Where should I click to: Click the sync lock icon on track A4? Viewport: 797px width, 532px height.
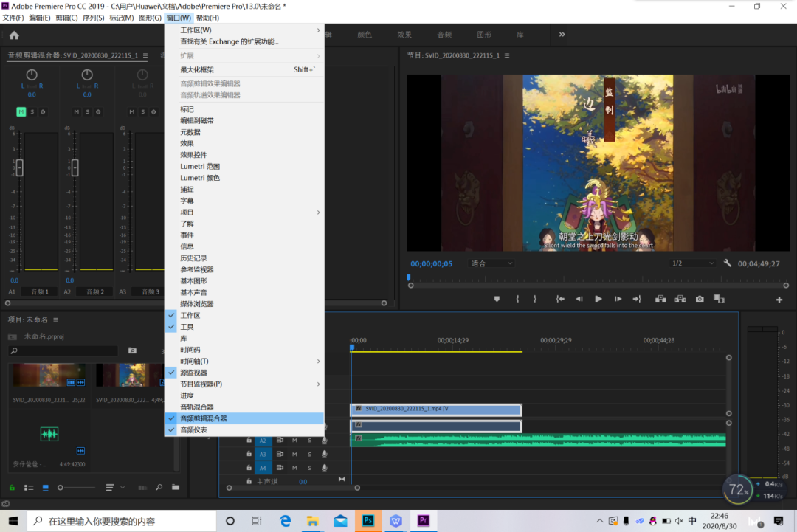pos(280,468)
